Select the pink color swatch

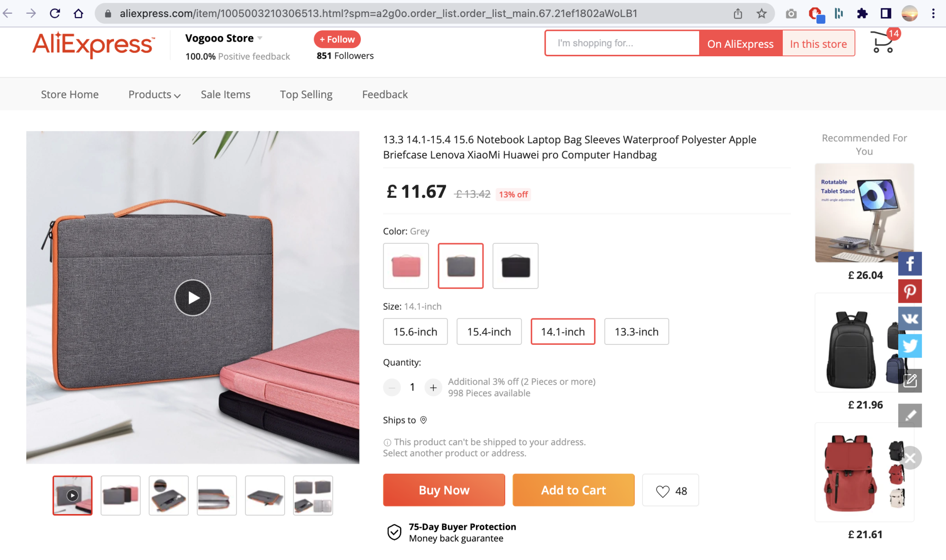406,266
